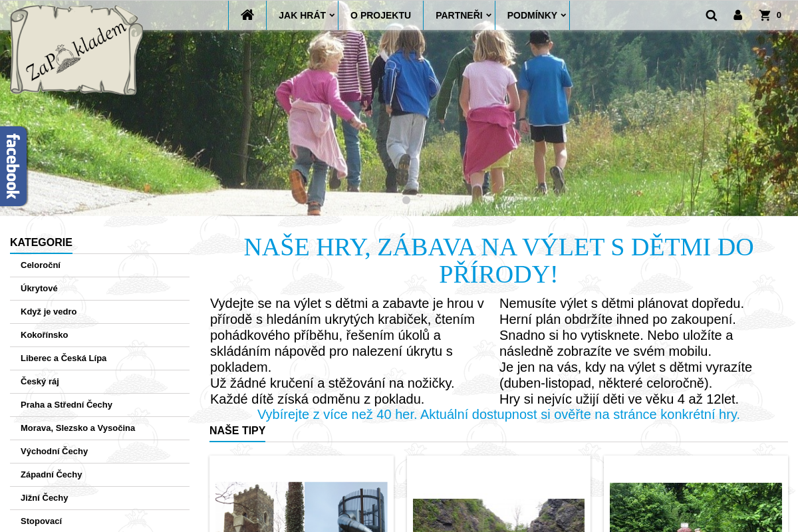This screenshot has width=798, height=532.
Task: Open the green forest thumbnail under Naše tipy
Action: (x=696, y=507)
